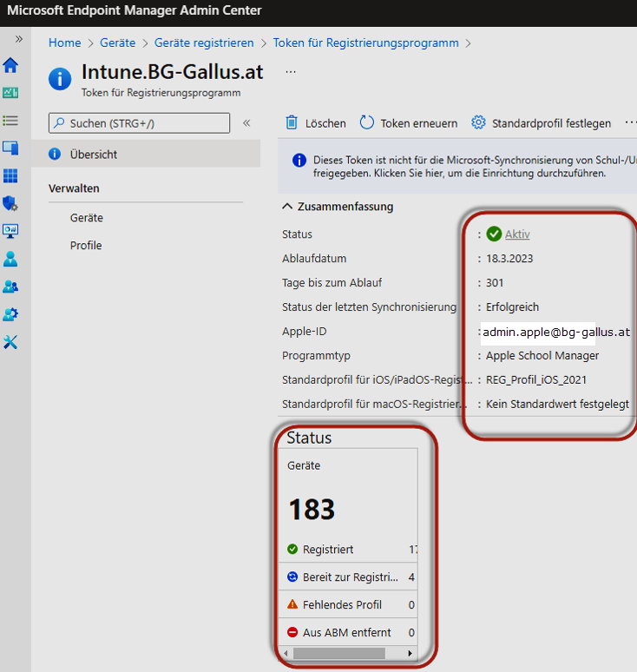Collapse the menu pane next to search
Viewport: 637px width, 672px height.
coord(246,123)
